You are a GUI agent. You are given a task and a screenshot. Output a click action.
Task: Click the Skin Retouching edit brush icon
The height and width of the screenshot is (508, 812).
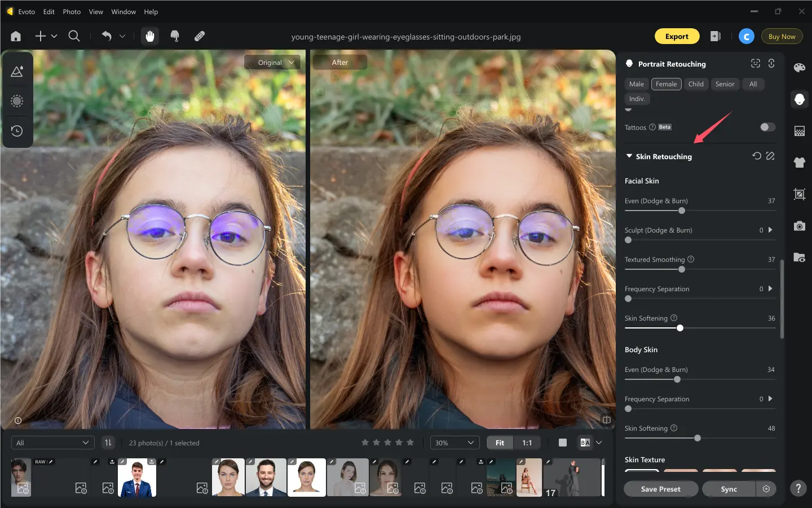770,156
